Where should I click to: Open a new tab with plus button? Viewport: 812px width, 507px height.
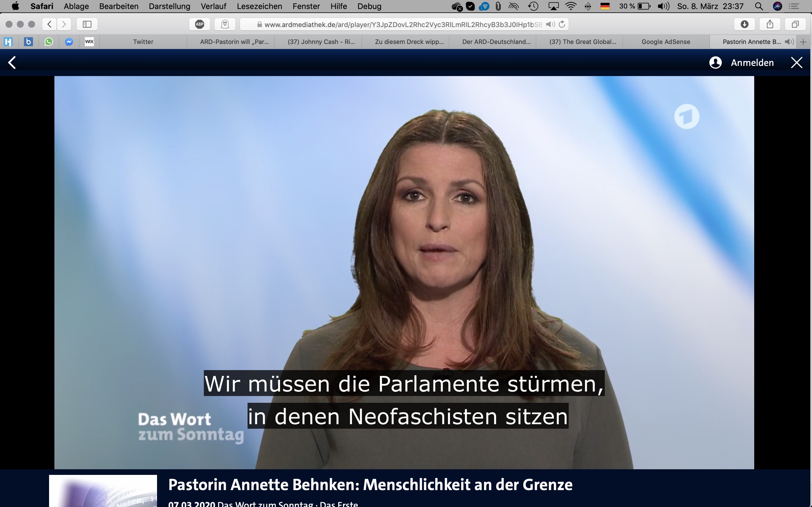[x=803, y=42]
